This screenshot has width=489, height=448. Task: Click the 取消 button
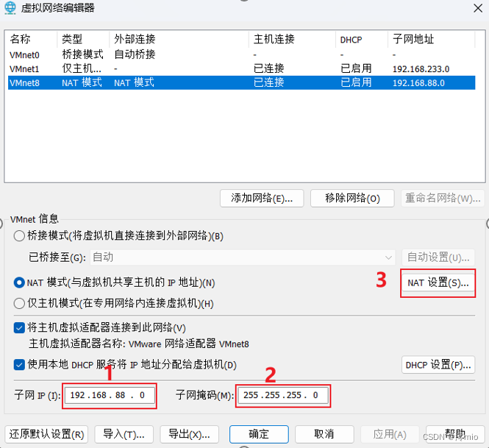click(324, 434)
